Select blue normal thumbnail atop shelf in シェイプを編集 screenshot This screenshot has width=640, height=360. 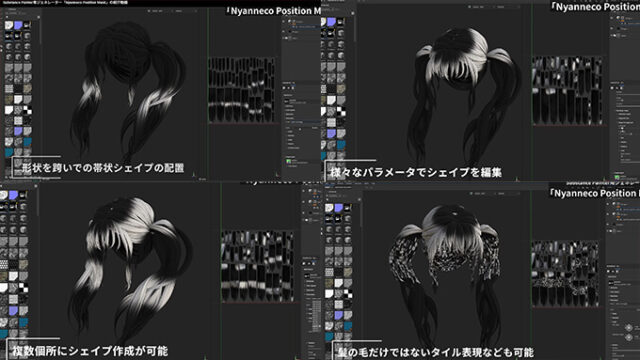click(331, 22)
